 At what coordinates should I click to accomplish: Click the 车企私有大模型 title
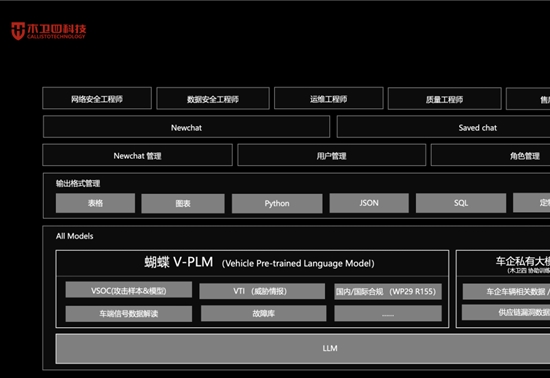523,261
